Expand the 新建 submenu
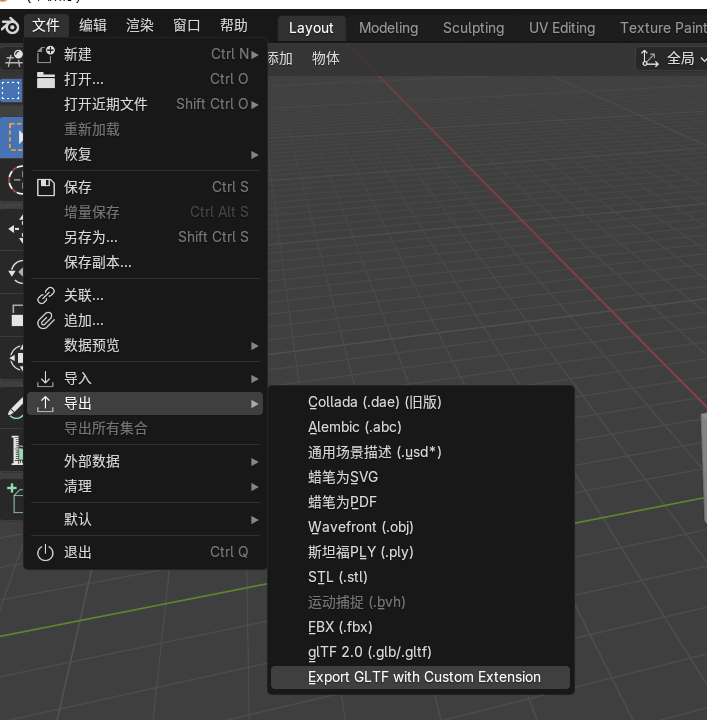The height and width of the screenshot is (720, 707). pyautogui.click(x=254, y=55)
